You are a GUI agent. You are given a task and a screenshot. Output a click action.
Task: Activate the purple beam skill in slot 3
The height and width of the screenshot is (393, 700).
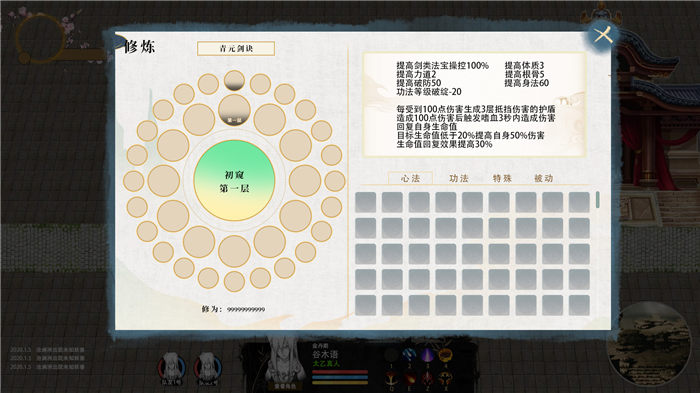[427, 355]
